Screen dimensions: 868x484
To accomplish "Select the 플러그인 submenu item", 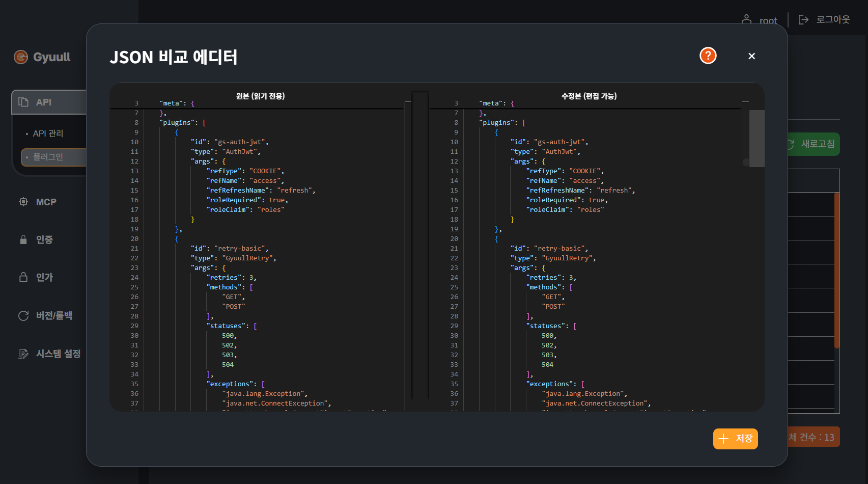I will (x=48, y=157).
